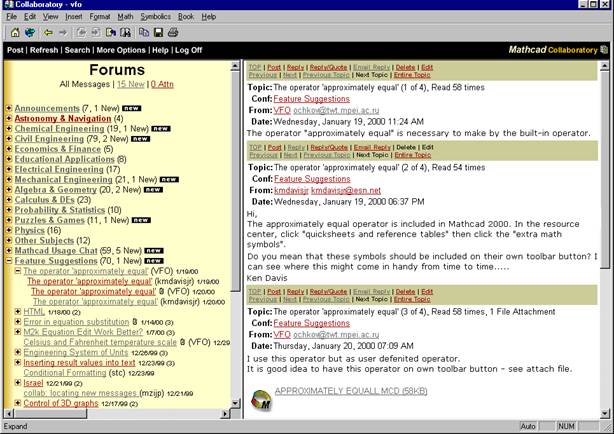
Task: Expand the Astronomy & Navigation forum
Action: [x=9, y=118]
